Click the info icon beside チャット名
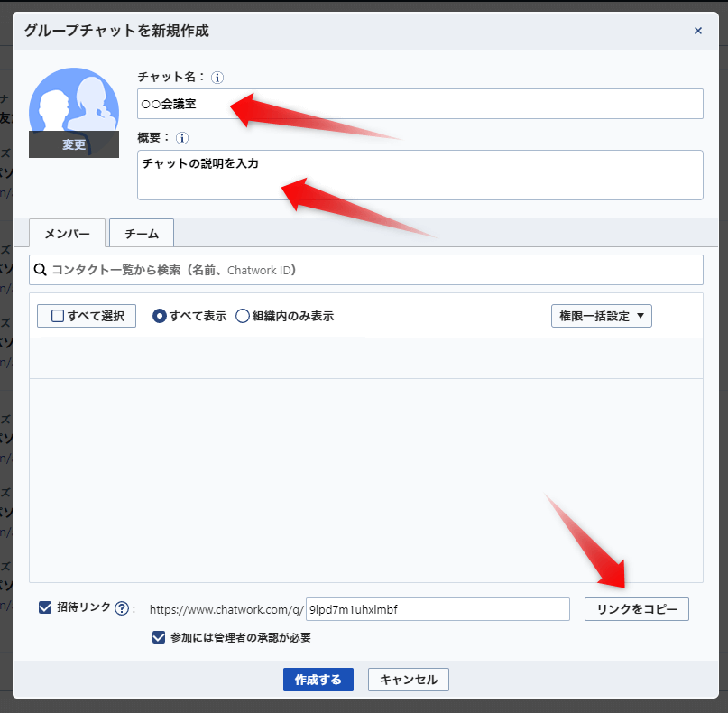This screenshot has height=713, width=728. click(x=217, y=77)
